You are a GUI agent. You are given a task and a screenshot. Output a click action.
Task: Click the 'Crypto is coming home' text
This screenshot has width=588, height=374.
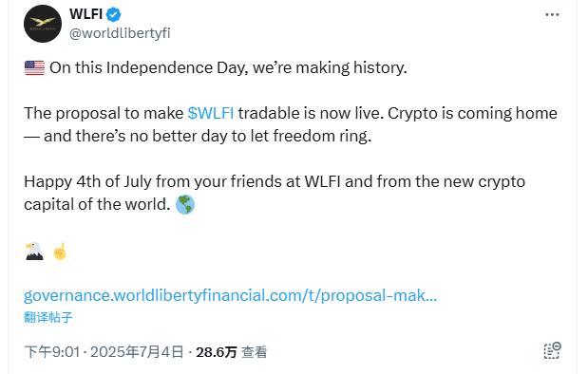472,114
